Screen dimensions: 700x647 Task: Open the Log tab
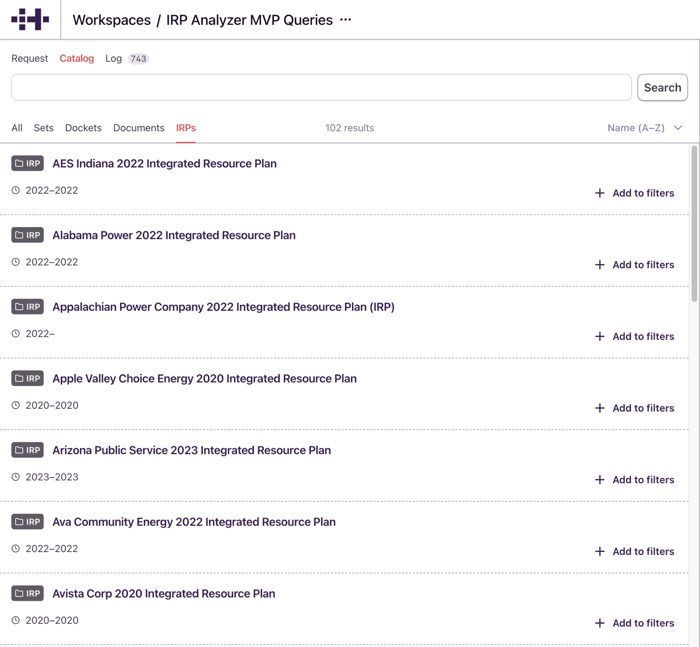(x=113, y=58)
